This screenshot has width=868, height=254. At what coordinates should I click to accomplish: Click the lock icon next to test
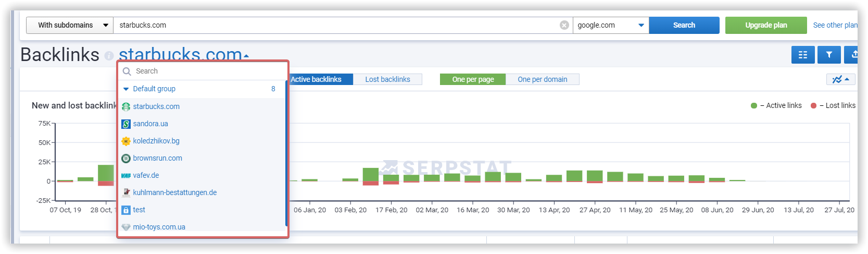point(126,210)
